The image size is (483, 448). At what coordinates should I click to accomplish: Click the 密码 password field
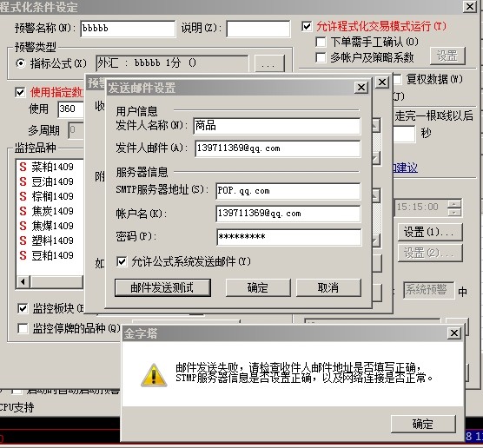point(288,237)
